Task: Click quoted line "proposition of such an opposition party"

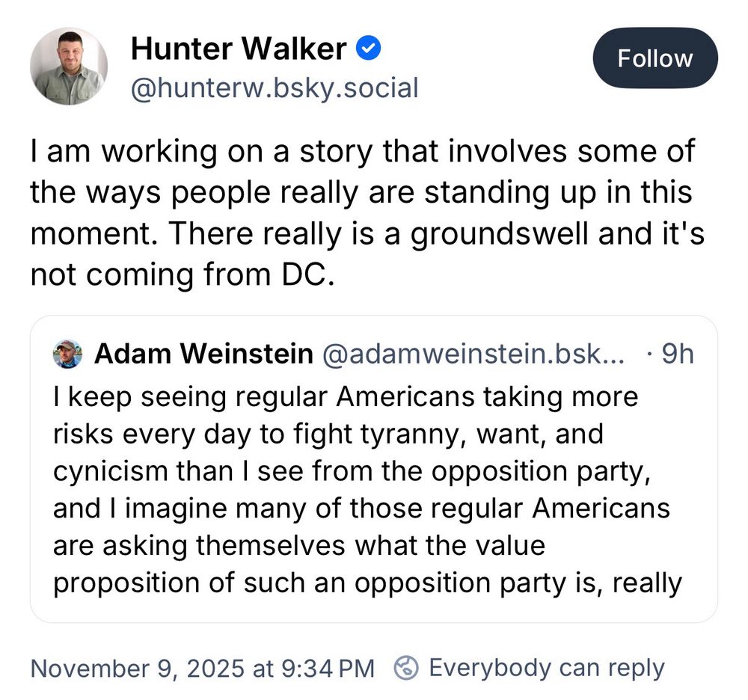Action: coord(367,583)
